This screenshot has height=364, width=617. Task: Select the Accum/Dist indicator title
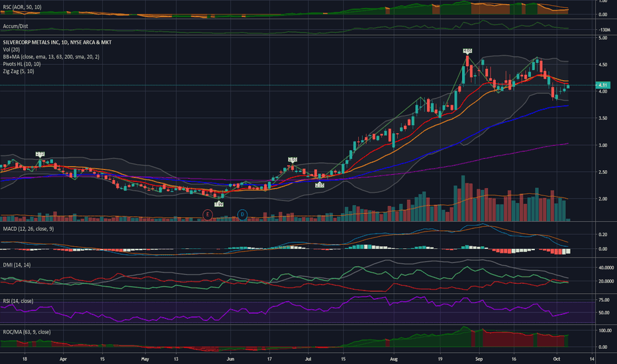(x=15, y=26)
